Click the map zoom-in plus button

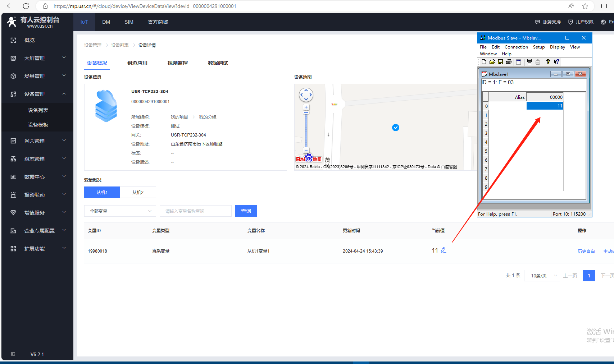[306, 107]
